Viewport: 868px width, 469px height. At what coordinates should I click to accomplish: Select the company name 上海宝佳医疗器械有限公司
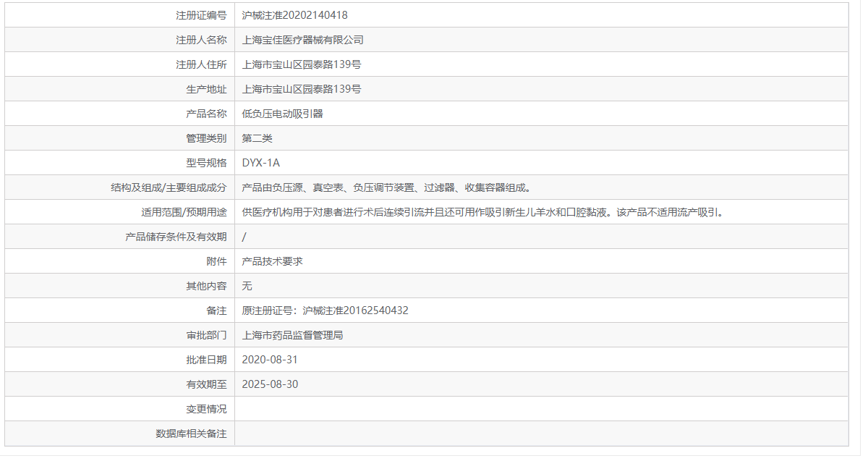(304, 39)
